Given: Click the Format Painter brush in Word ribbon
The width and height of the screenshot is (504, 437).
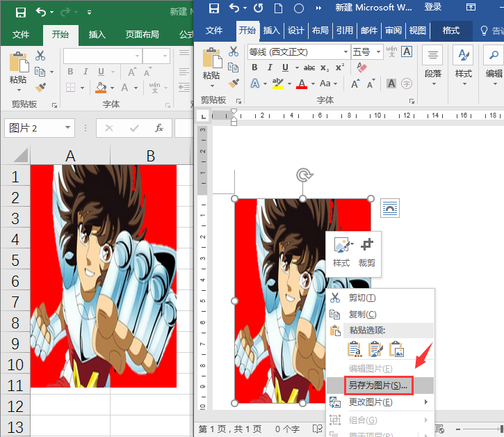Looking at the screenshot, I should click(x=234, y=83).
